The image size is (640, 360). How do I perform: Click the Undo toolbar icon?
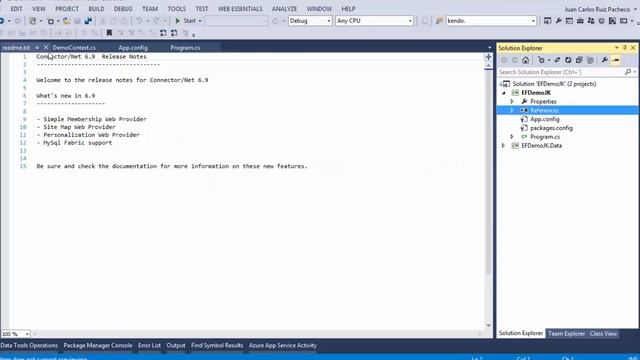(x=139, y=21)
